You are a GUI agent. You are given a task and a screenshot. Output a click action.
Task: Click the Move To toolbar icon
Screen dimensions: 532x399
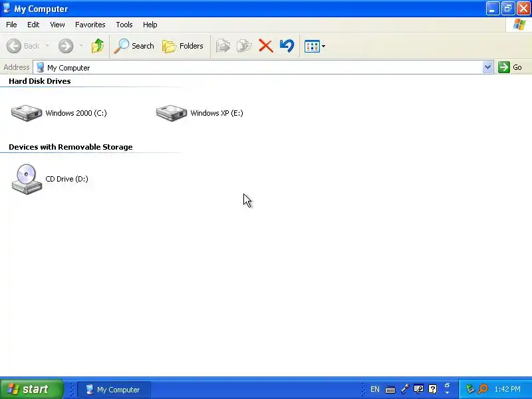223,46
